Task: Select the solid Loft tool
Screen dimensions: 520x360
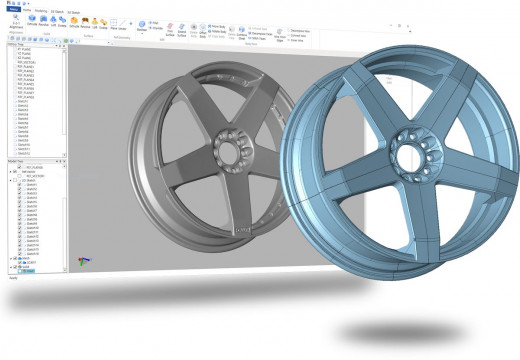Action: [53, 22]
